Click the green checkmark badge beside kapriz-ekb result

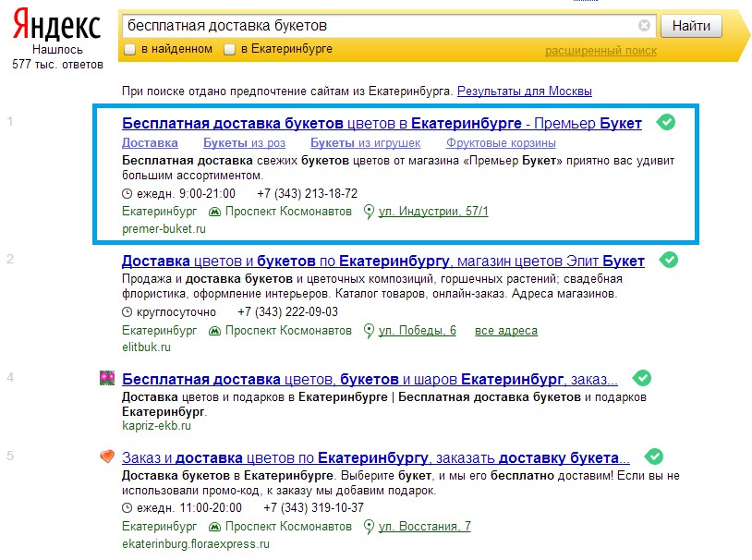tap(642, 378)
